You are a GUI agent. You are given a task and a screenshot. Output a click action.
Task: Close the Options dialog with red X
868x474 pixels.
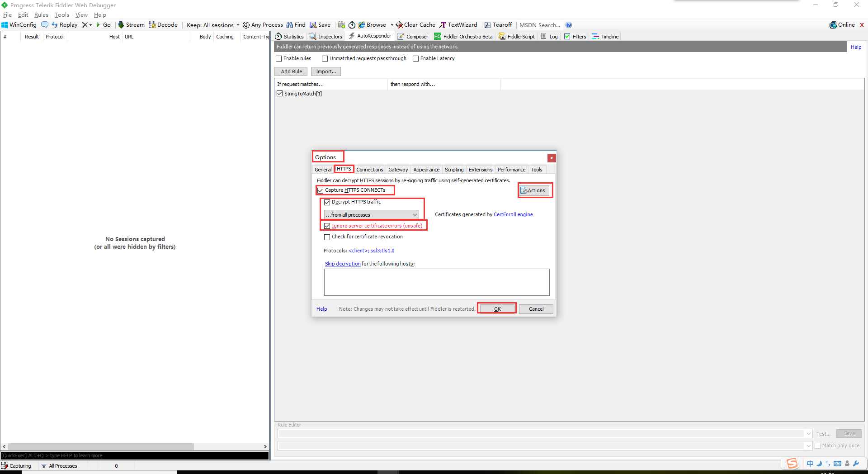pyautogui.click(x=552, y=158)
